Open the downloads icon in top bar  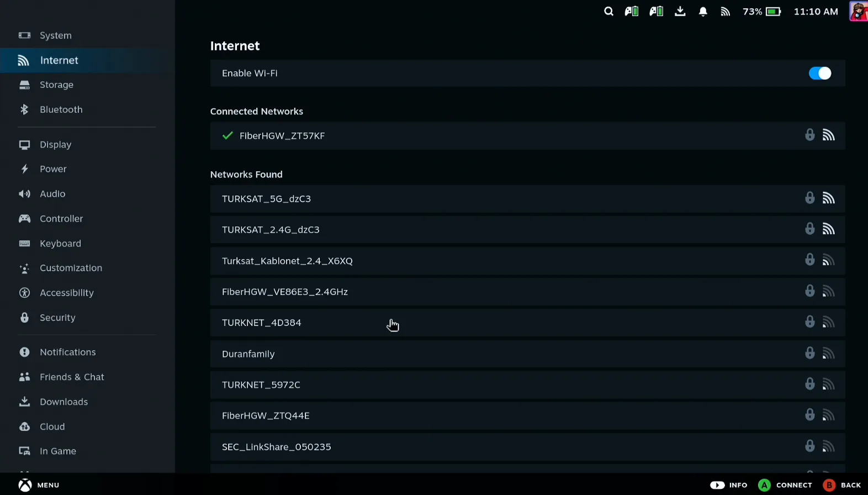[680, 12]
